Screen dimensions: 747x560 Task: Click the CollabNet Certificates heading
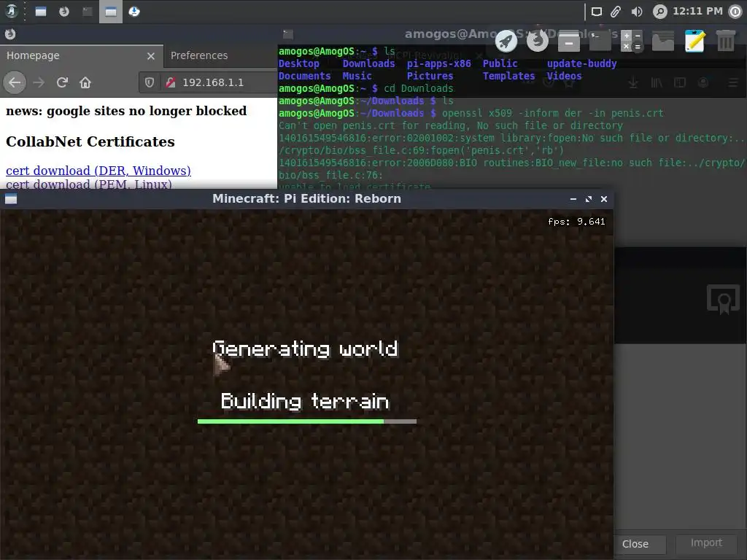[90, 142]
